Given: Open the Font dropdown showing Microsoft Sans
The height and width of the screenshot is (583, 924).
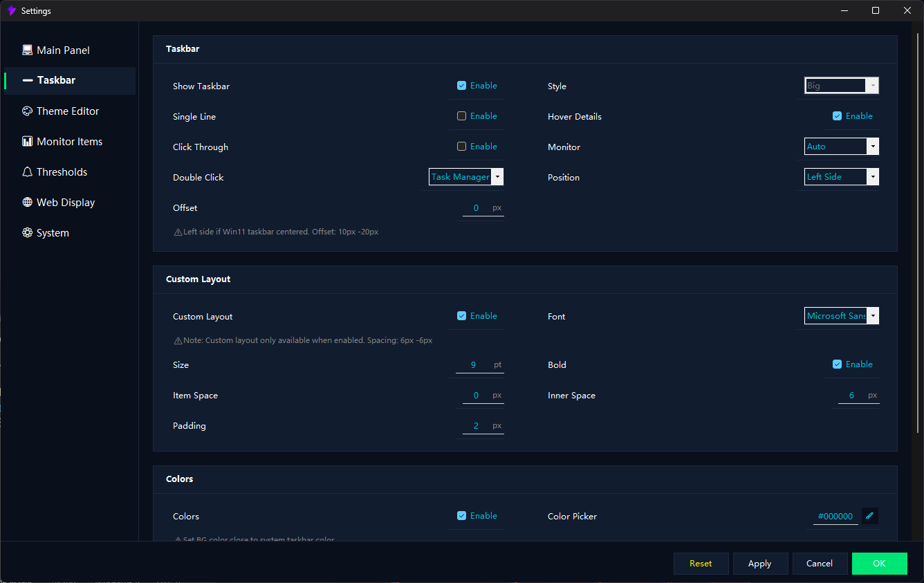Looking at the screenshot, I should click(842, 316).
